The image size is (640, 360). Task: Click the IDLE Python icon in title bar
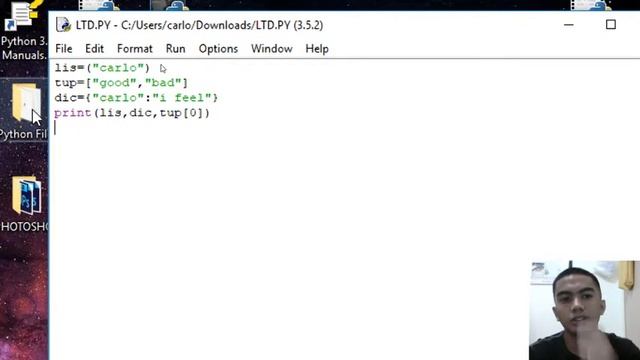(x=63, y=25)
